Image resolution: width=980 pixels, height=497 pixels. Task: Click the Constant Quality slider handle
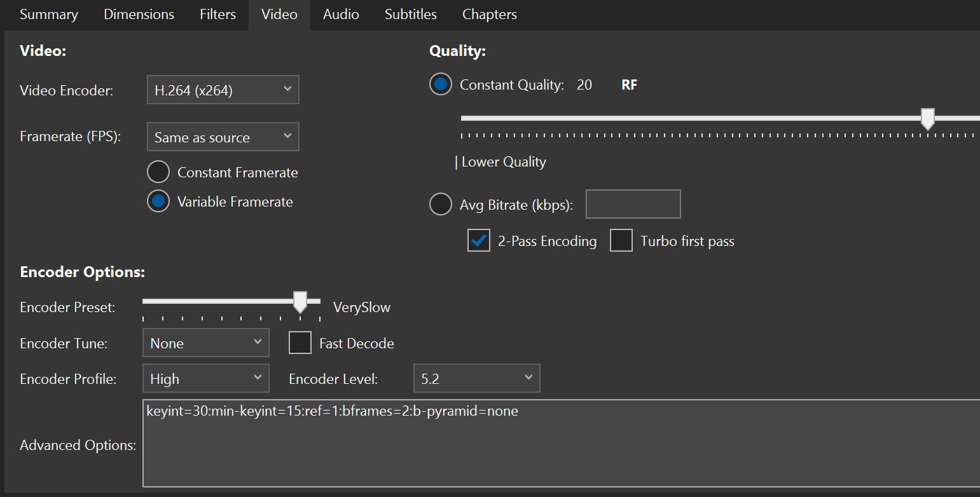[928, 118]
